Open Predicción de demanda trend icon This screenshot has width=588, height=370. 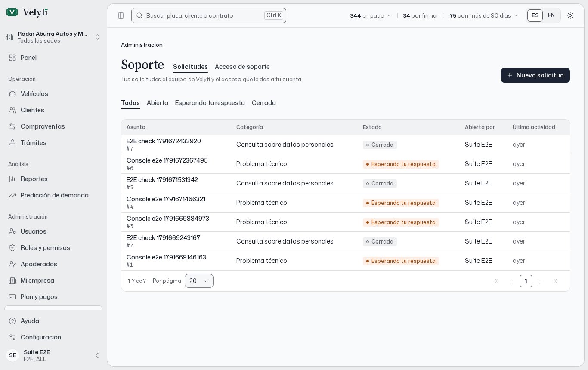12,195
